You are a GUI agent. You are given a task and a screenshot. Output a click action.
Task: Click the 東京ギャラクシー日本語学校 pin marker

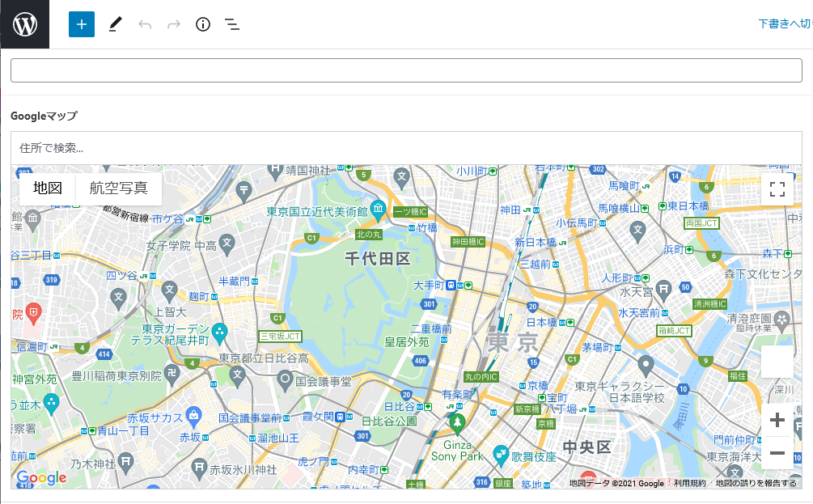pos(646,365)
